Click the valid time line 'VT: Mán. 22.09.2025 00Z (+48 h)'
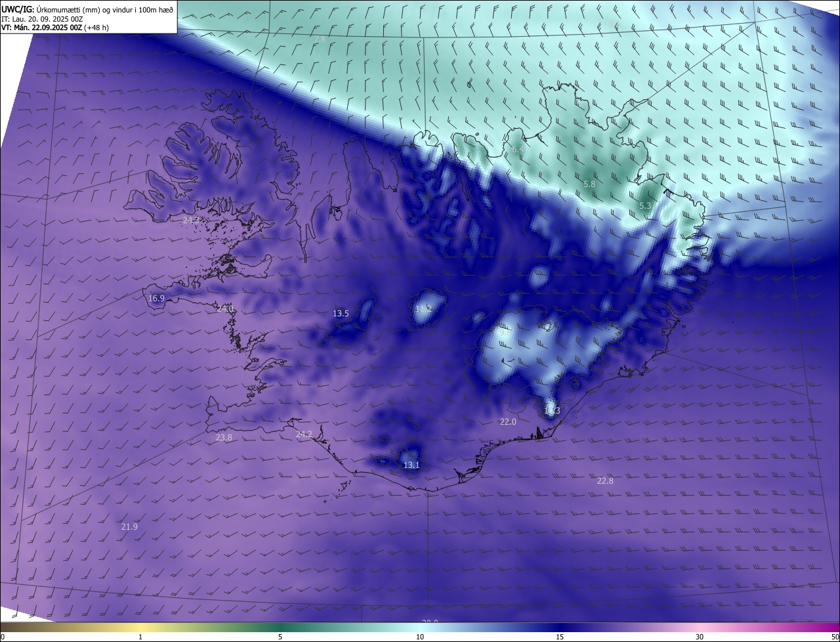The image size is (840, 642). [x=55, y=28]
